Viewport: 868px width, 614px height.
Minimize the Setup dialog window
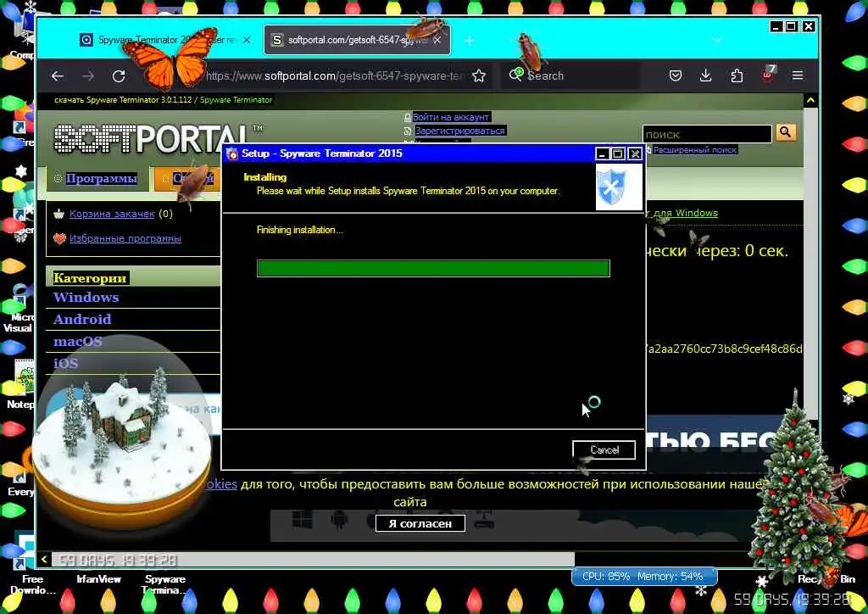pos(602,153)
